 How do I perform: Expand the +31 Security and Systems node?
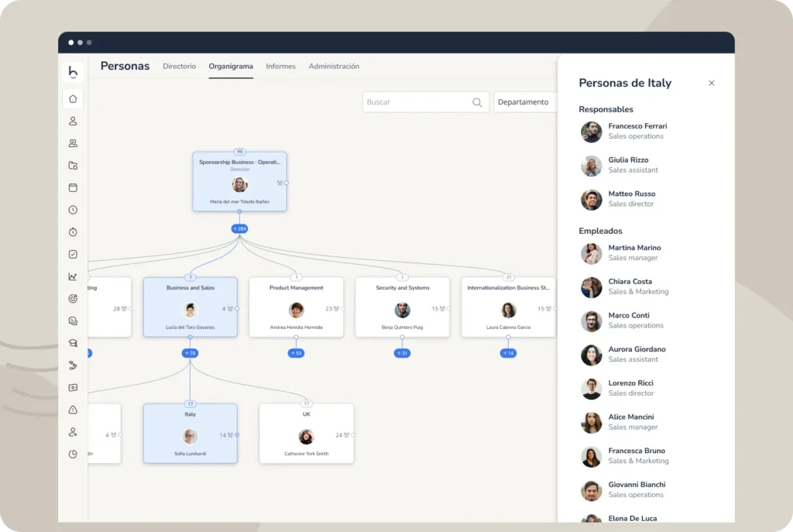pos(402,353)
